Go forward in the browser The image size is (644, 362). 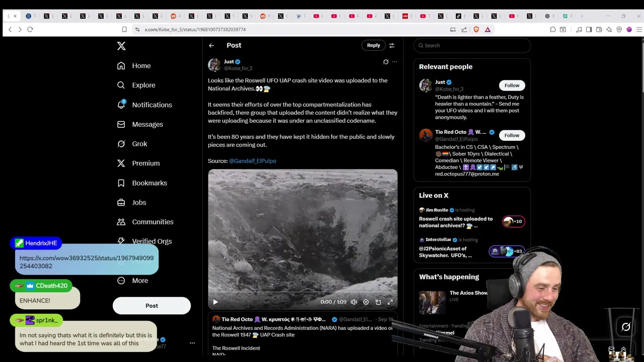click(20, 30)
